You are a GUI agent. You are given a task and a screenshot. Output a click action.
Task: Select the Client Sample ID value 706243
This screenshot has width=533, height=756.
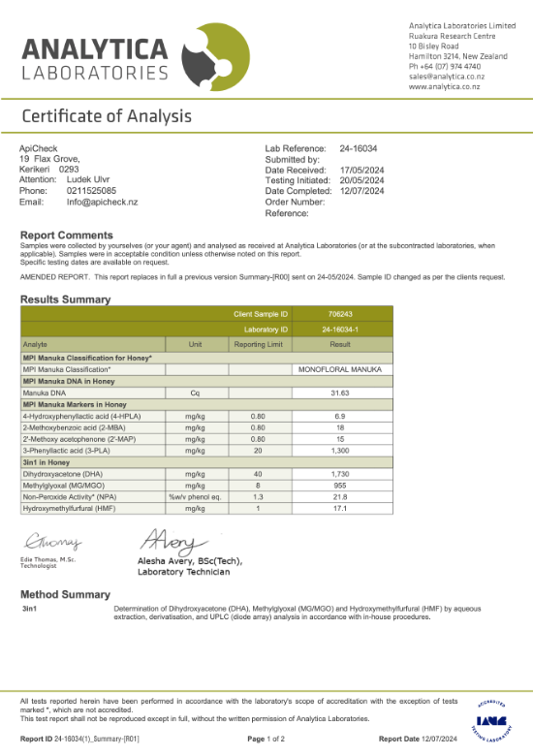tap(340, 314)
